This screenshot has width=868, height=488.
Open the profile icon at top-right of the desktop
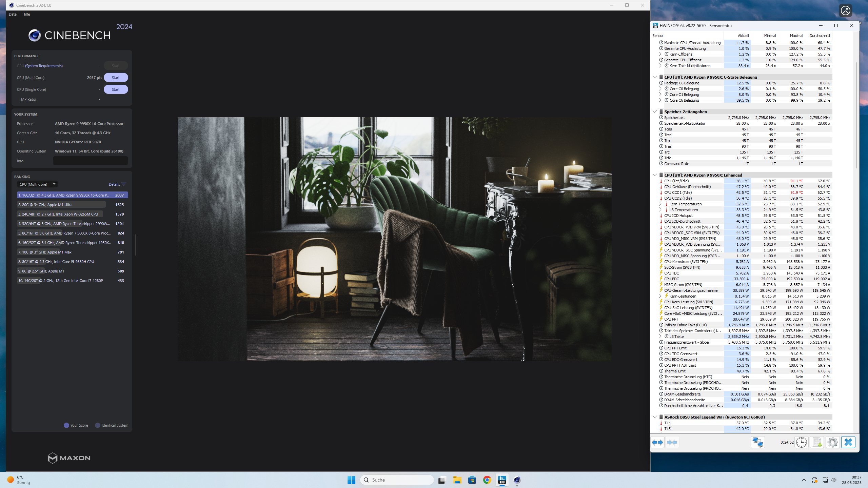click(845, 11)
